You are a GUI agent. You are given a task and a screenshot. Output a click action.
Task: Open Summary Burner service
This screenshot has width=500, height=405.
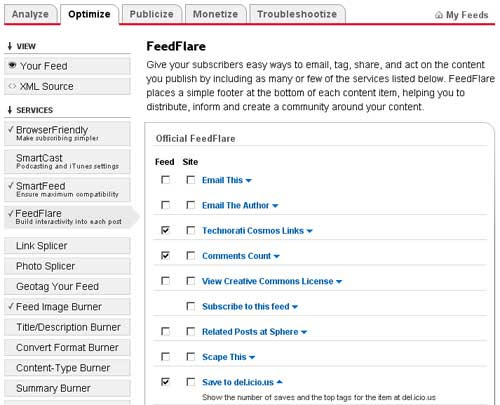point(67,388)
